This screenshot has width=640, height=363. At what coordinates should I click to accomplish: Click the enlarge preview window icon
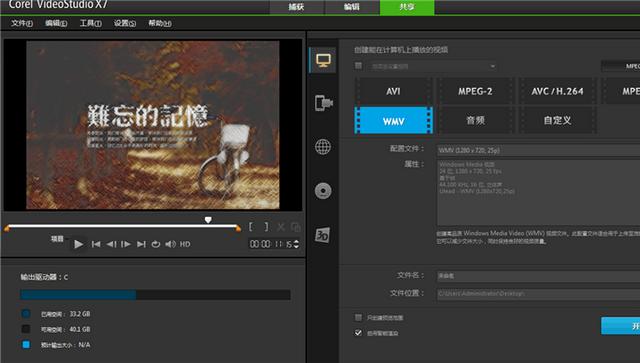coord(296,227)
